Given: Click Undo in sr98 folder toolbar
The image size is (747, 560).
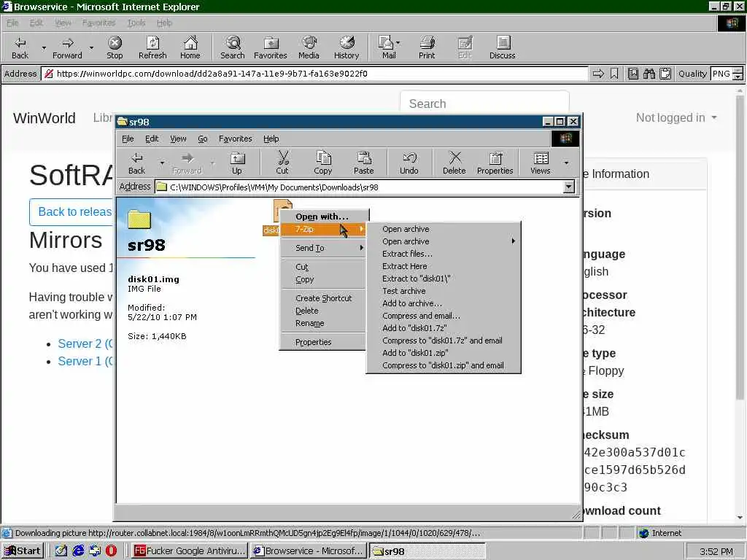Looking at the screenshot, I should (409, 163).
